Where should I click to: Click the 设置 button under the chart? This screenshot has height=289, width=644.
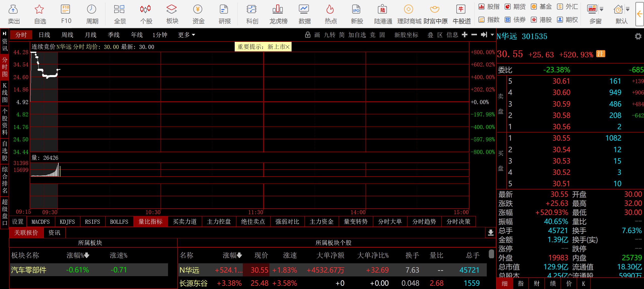[18, 222]
